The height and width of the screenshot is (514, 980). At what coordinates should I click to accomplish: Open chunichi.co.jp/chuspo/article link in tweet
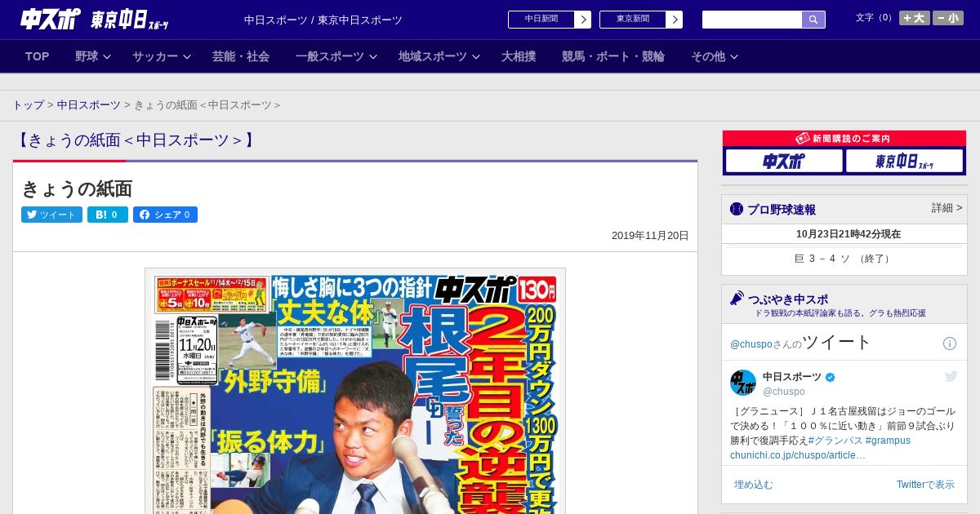tap(798, 455)
